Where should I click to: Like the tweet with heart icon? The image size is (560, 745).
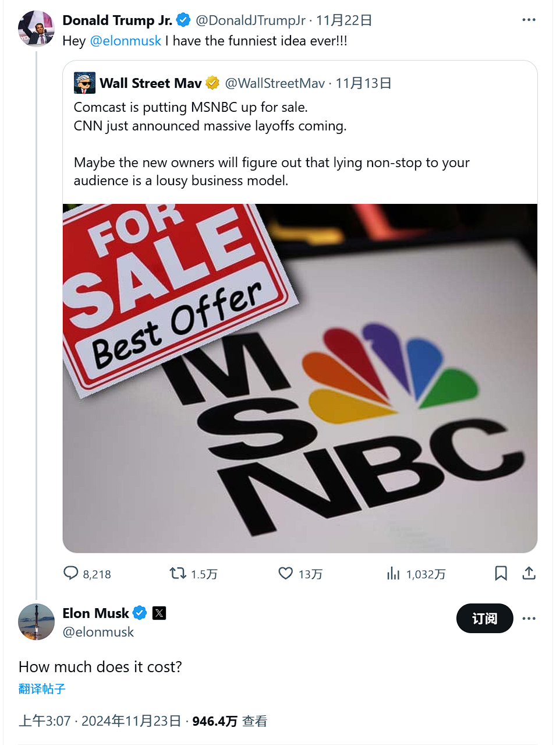(x=285, y=573)
